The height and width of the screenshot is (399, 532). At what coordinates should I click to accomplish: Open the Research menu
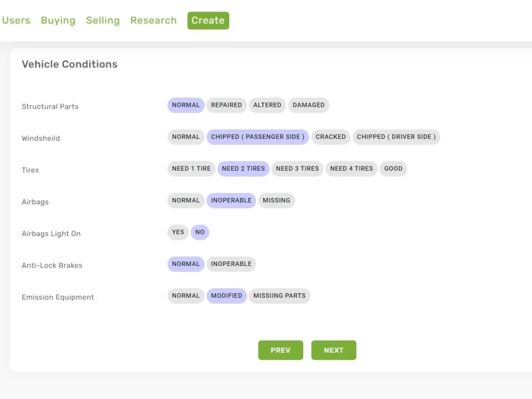153,20
